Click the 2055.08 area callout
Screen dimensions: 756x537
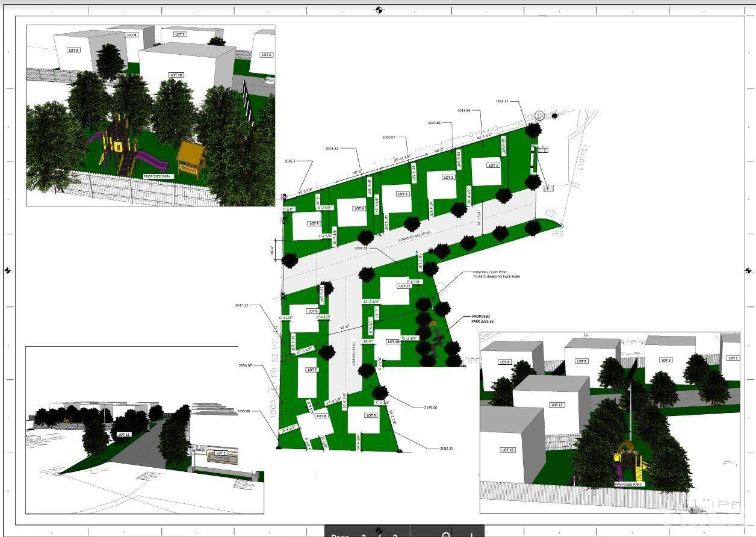tap(244, 412)
